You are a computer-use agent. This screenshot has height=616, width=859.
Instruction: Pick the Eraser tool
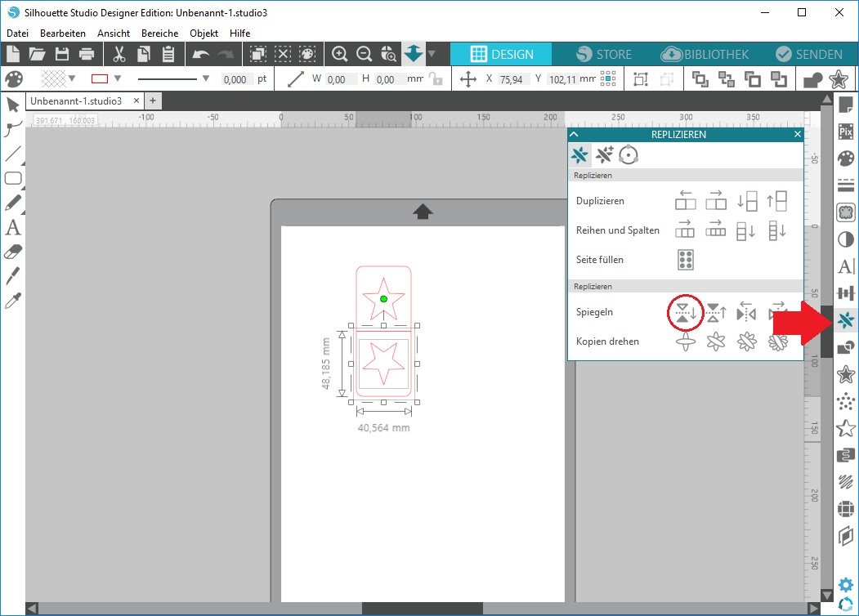coord(12,252)
